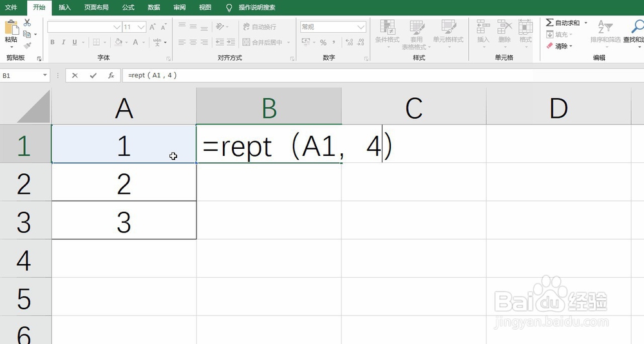Expand the Name Box dropdown arrow
Viewport: 644px width, 344px height.
pos(45,75)
